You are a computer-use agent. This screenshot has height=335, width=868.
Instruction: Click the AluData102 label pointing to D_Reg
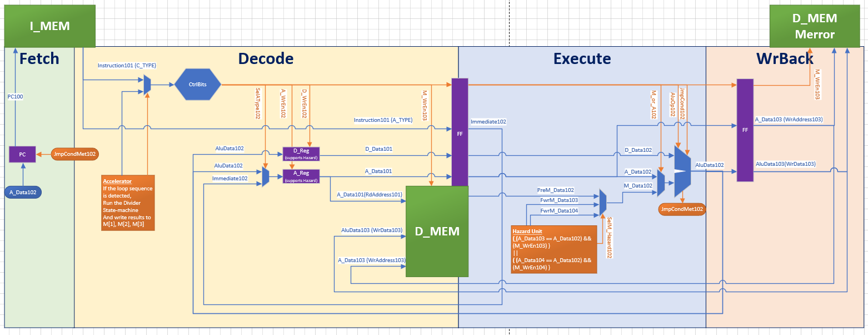tap(229, 149)
